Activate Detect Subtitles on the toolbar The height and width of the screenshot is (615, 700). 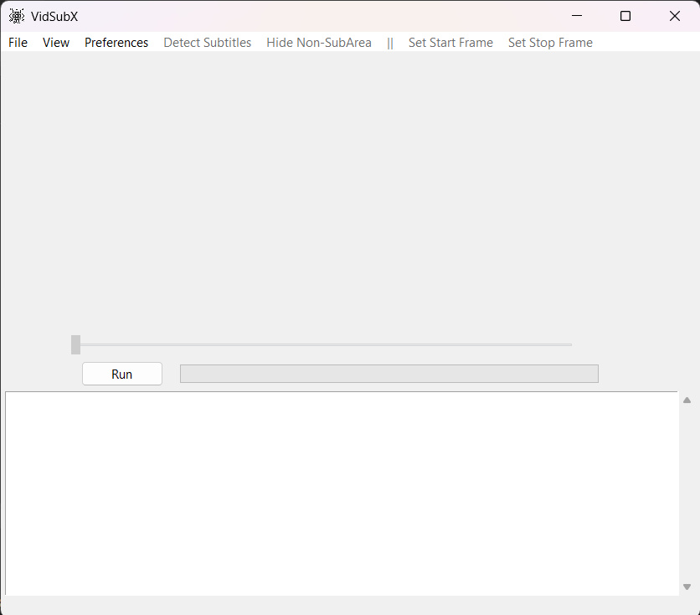click(x=207, y=43)
